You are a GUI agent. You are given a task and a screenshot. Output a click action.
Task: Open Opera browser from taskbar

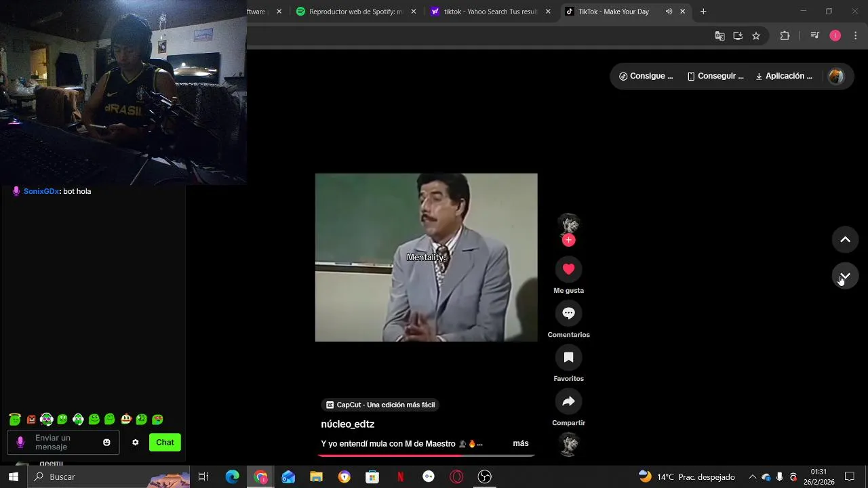(456, 477)
